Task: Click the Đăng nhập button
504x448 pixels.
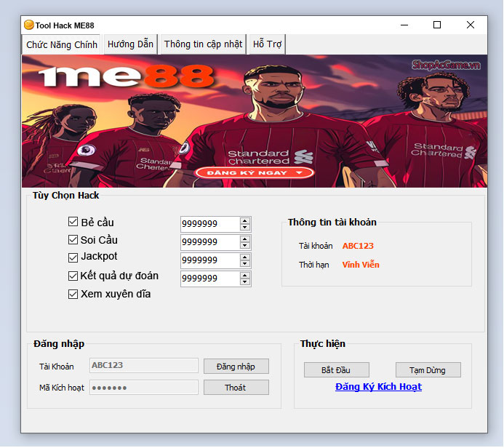Action: [236, 367]
